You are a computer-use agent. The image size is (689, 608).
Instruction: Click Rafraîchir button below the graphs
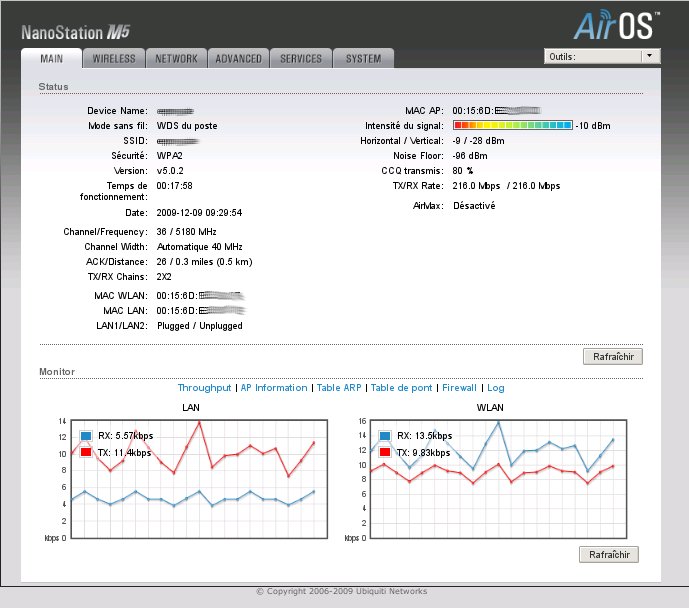tap(609, 554)
